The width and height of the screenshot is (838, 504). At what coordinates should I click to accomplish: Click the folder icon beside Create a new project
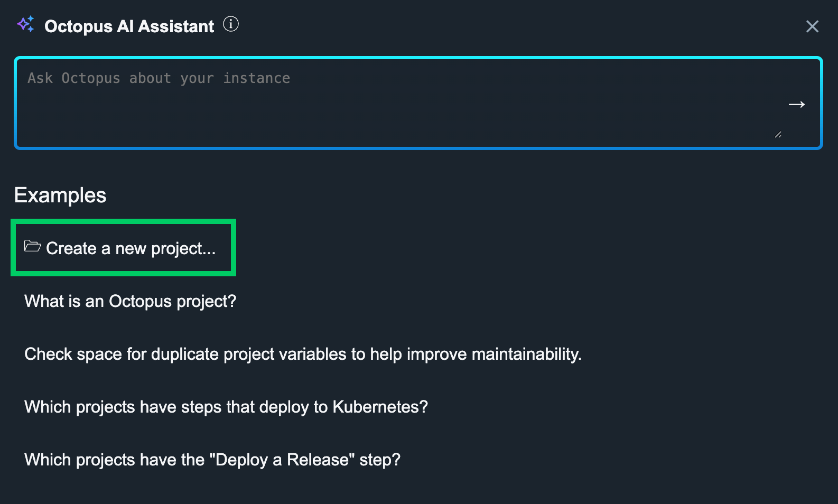coord(33,246)
